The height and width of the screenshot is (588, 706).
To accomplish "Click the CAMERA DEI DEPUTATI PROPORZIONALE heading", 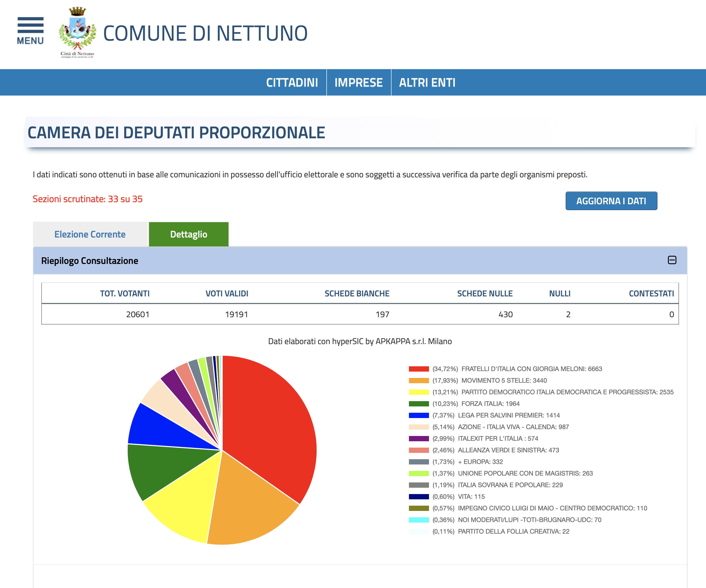I will [x=176, y=132].
